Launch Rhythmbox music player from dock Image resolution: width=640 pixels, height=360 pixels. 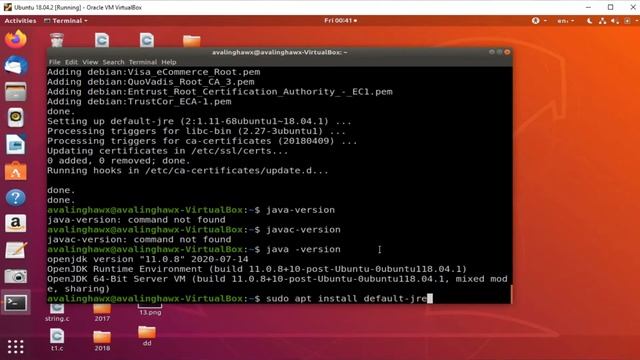pos(16,118)
